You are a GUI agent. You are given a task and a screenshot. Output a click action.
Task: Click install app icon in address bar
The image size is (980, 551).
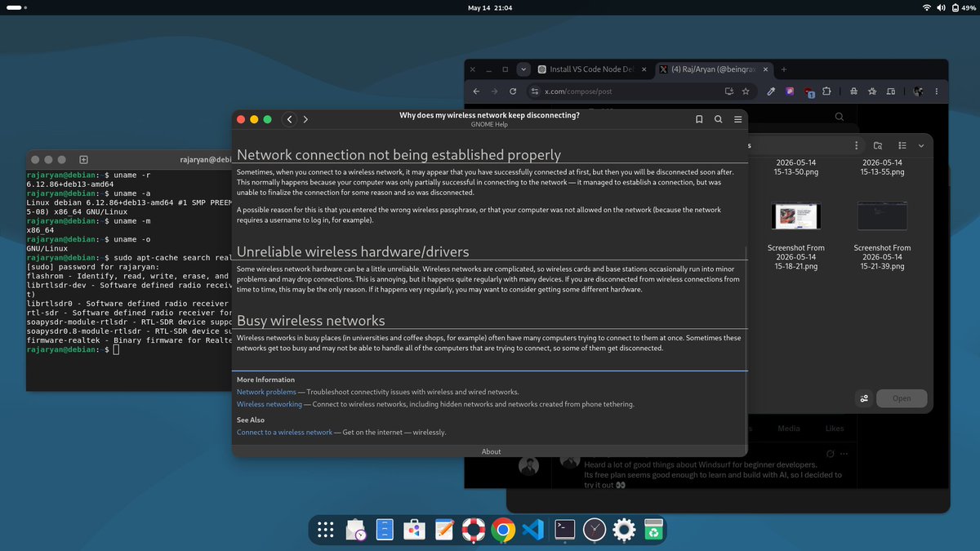tap(729, 91)
